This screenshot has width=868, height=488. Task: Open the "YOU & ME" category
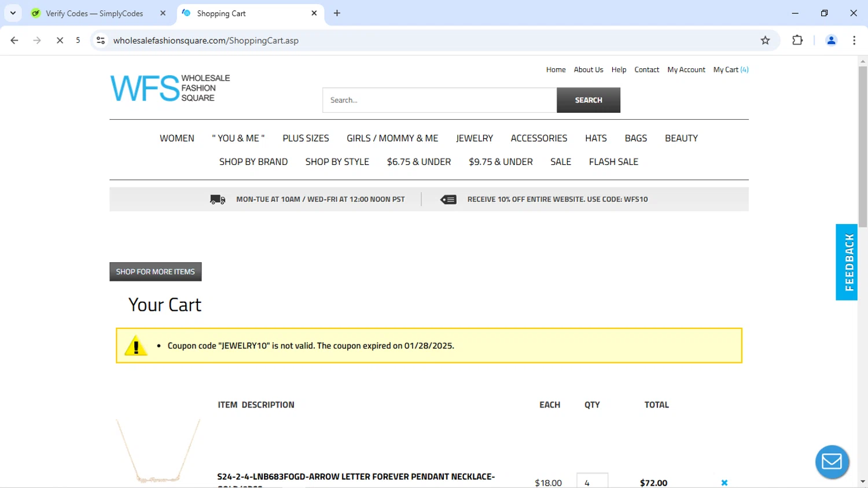[238, 138]
